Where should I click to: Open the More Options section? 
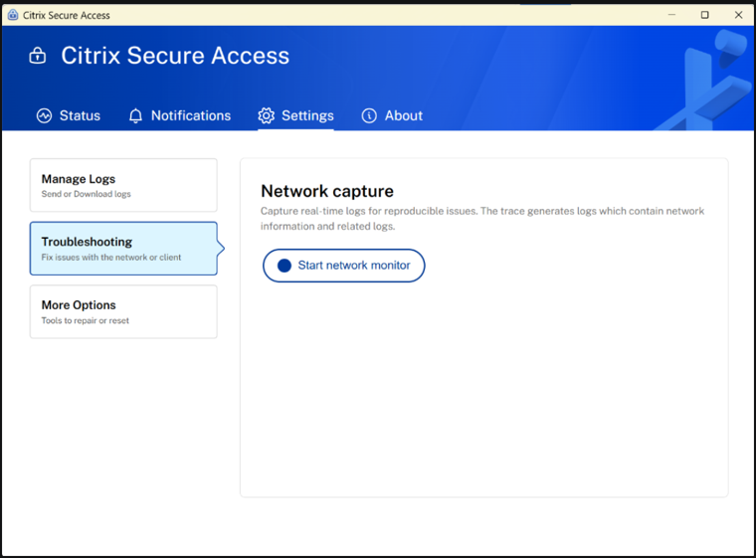point(123,311)
